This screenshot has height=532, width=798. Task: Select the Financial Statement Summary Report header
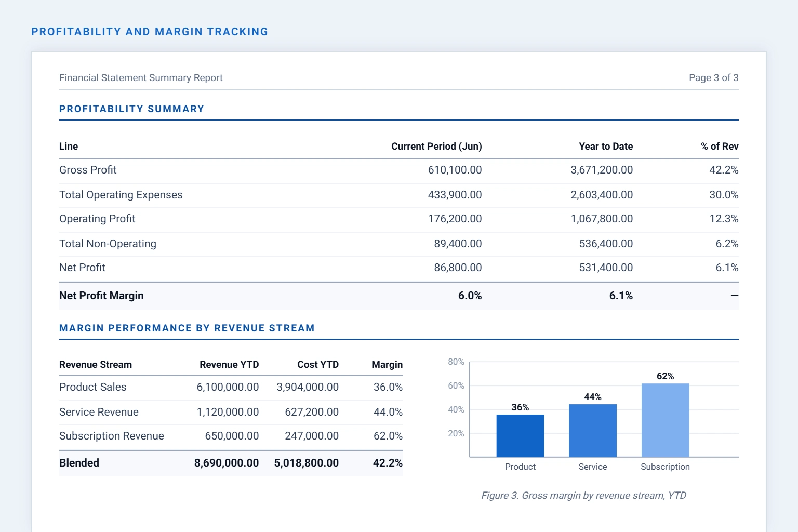(x=141, y=78)
